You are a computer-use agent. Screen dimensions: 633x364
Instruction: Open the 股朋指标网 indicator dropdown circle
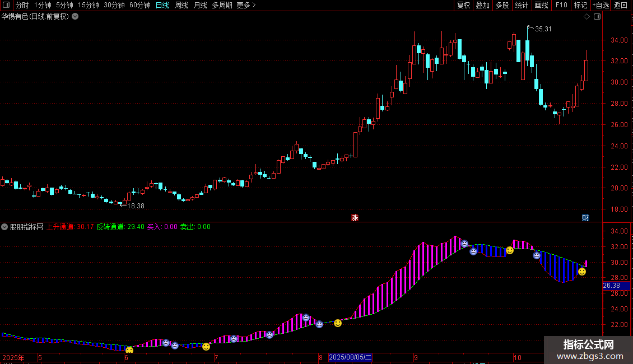pyautogui.click(x=4, y=227)
